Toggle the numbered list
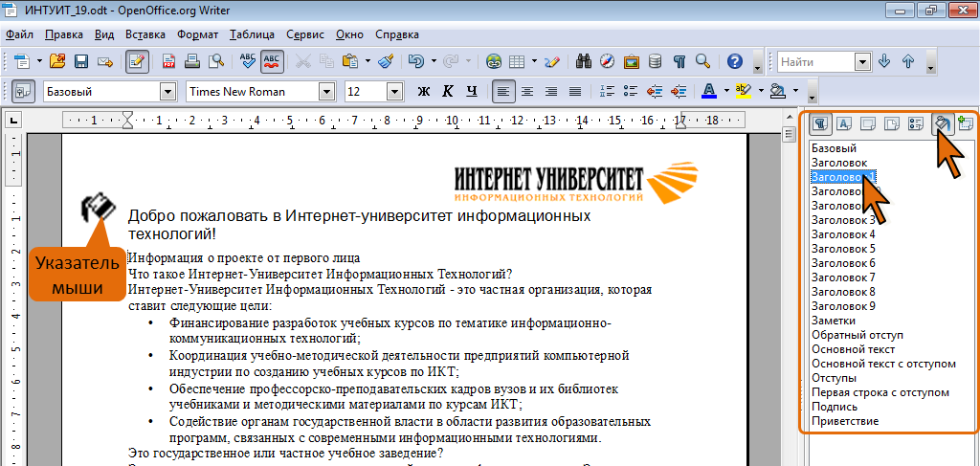 (607, 92)
